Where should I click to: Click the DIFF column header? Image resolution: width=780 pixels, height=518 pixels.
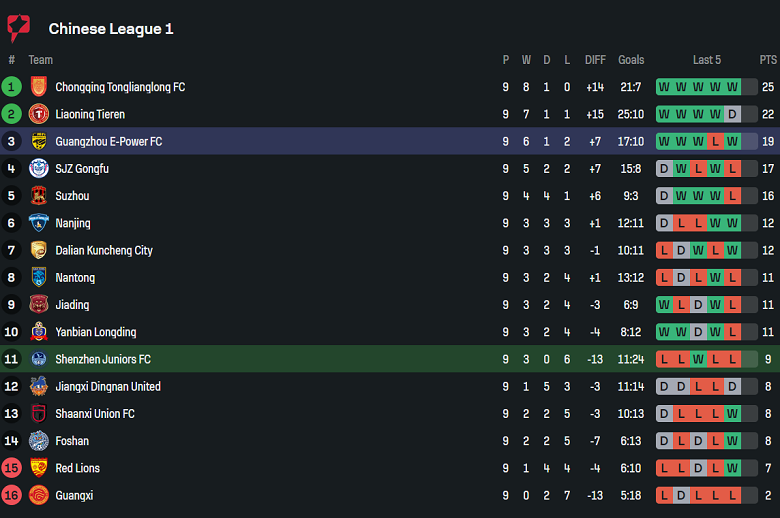click(x=595, y=60)
